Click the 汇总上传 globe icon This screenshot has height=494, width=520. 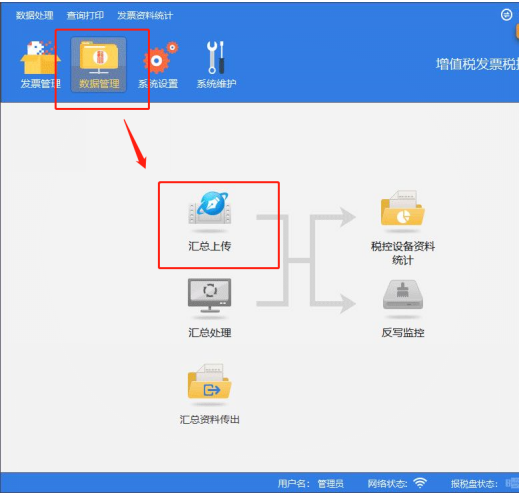(x=210, y=208)
